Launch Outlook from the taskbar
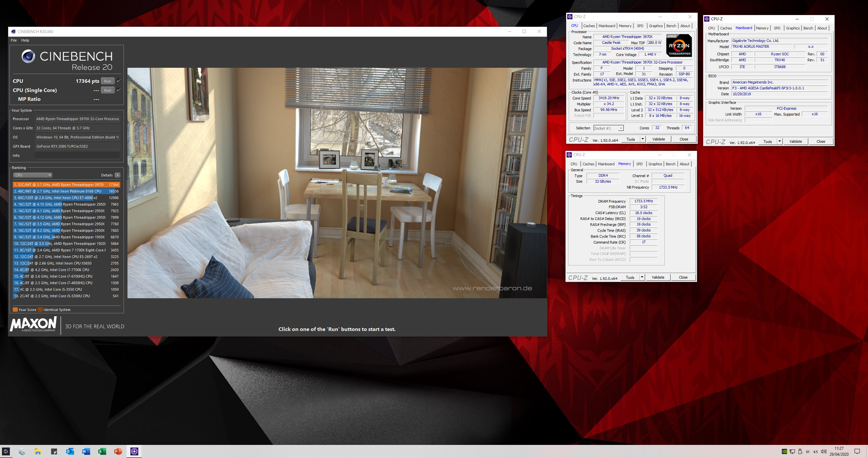The image size is (868, 458). [x=70, y=451]
